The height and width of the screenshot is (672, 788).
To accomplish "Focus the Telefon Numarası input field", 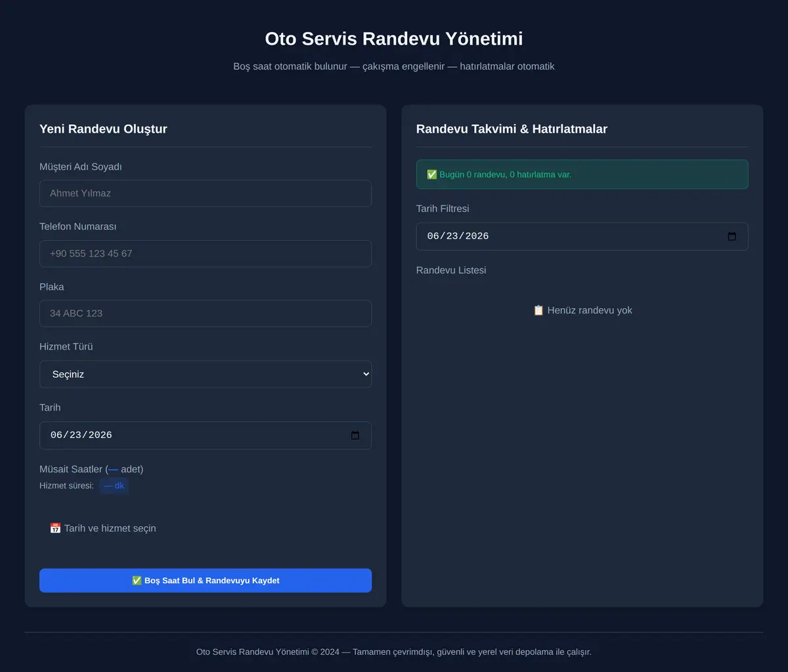I will click(206, 254).
